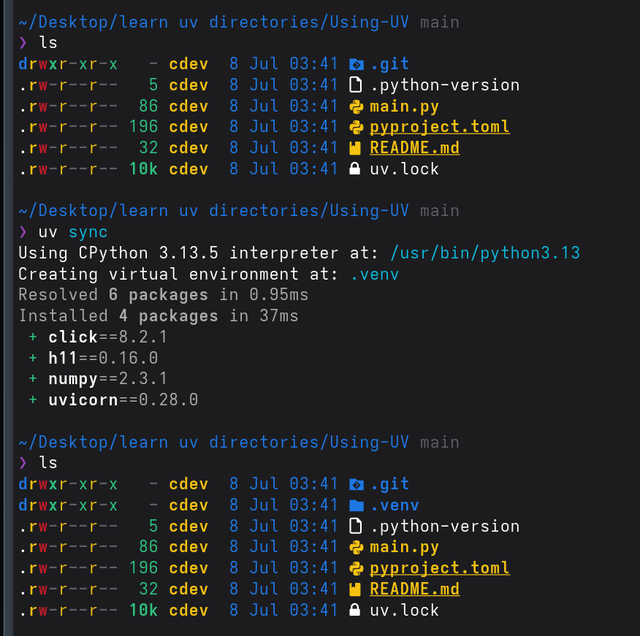Click the click==8.2.1 package line
The image size is (640, 636).
(108, 337)
